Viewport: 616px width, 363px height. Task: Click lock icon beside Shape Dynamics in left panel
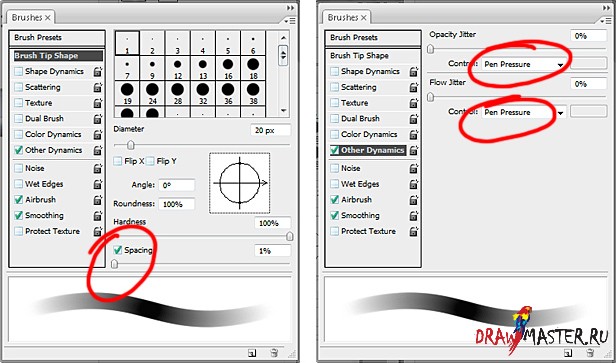click(98, 72)
